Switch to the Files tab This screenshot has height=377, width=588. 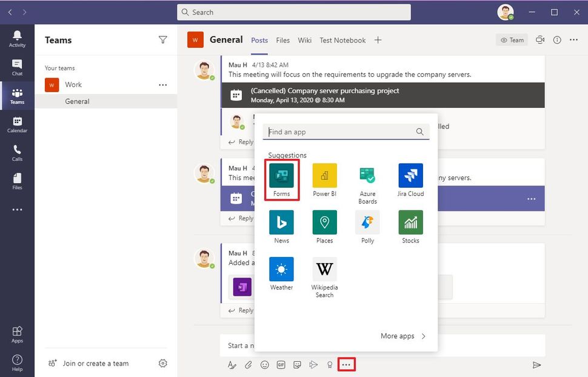pos(282,40)
